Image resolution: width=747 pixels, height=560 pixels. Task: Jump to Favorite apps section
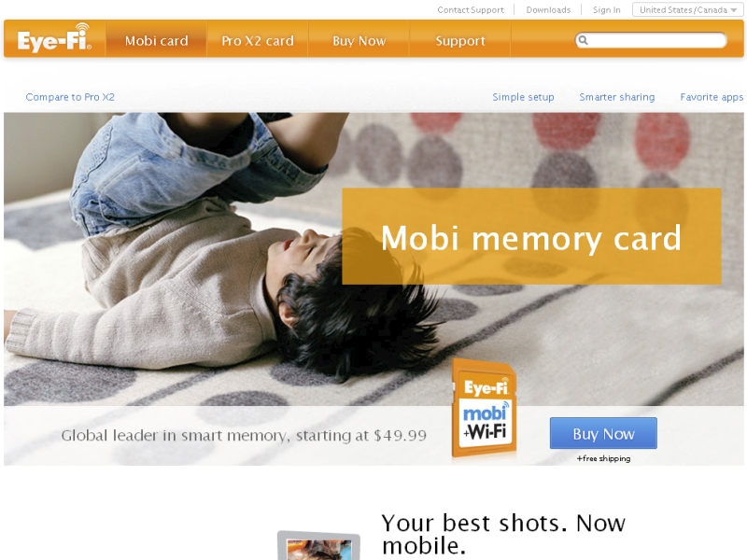(712, 97)
